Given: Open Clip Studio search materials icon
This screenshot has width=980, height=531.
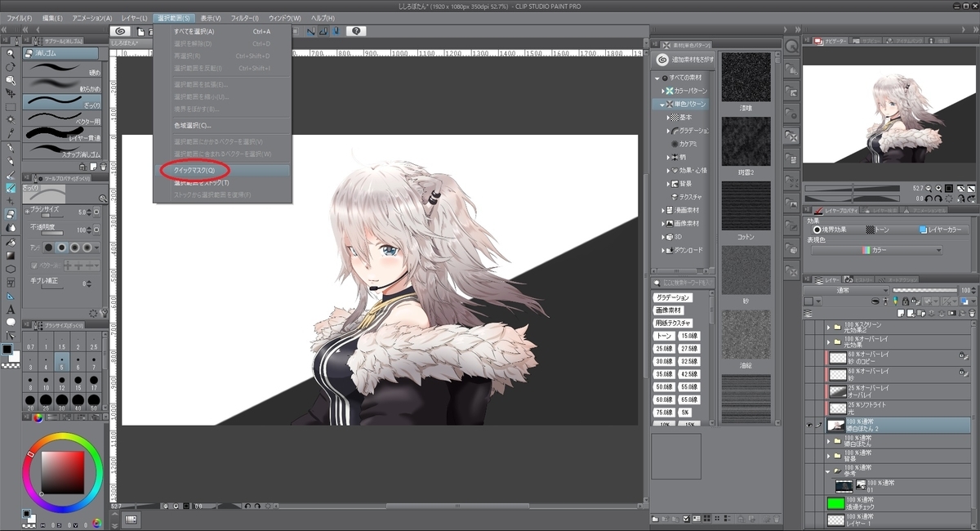Looking at the screenshot, I should tap(661, 59).
